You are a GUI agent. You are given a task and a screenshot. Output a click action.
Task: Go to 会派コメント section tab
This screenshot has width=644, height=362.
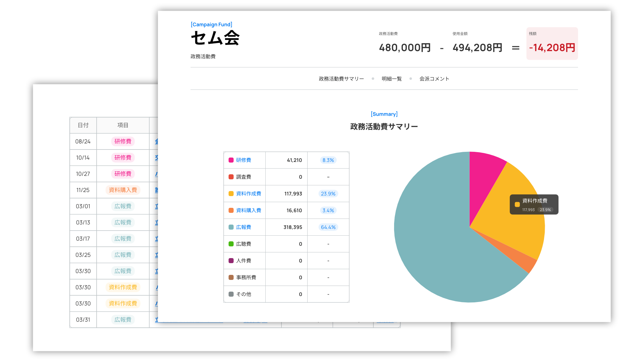434,79
